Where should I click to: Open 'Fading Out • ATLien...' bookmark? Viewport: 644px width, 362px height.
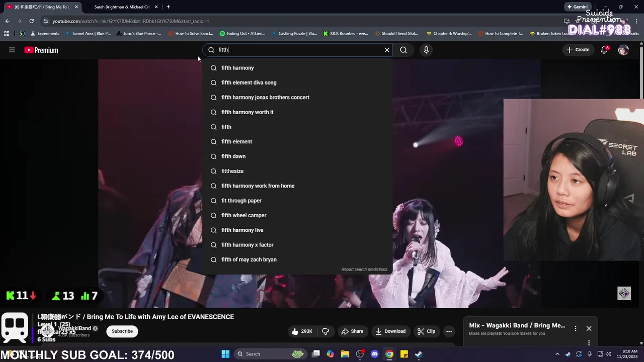point(243,34)
